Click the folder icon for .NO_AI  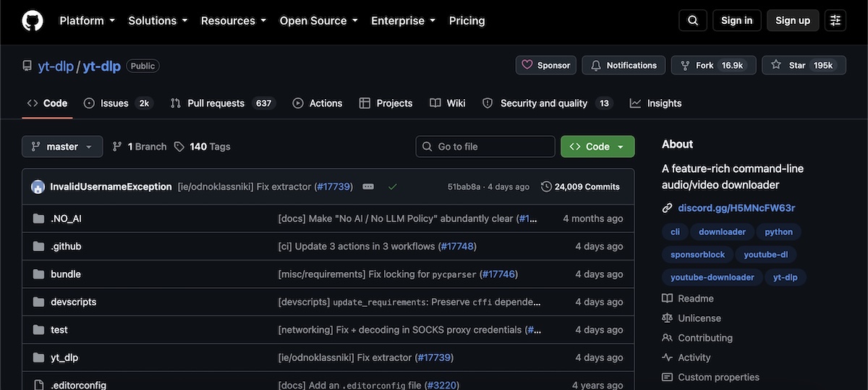click(x=38, y=219)
